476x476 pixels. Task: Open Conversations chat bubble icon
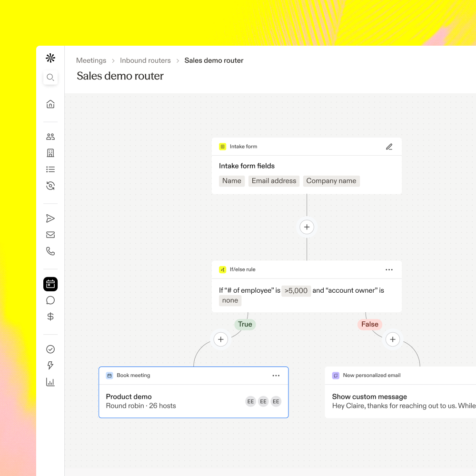point(50,300)
